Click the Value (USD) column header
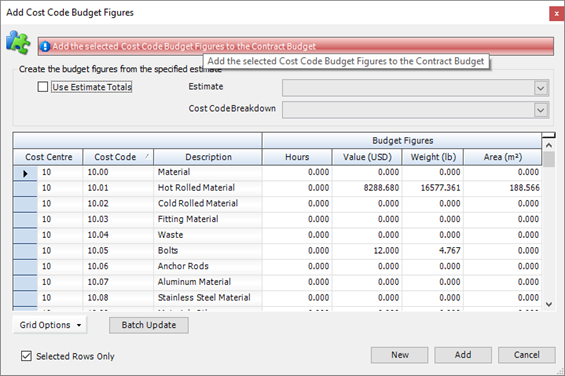The width and height of the screenshot is (565, 376). tap(367, 157)
